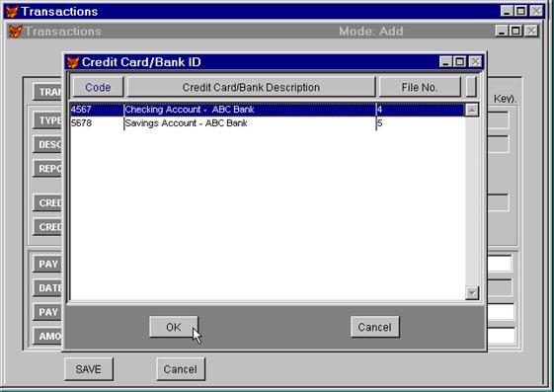Maximize the outer Transactions window

coord(520,11)
